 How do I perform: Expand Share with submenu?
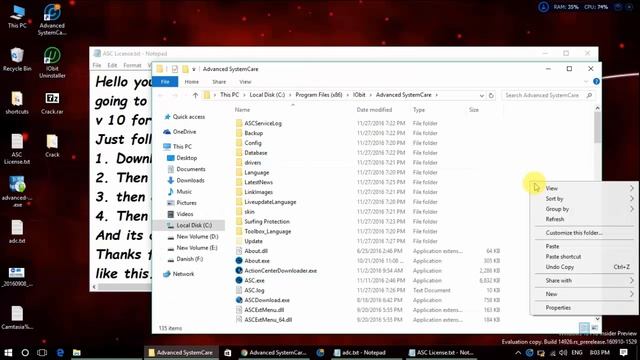[584, 280]
